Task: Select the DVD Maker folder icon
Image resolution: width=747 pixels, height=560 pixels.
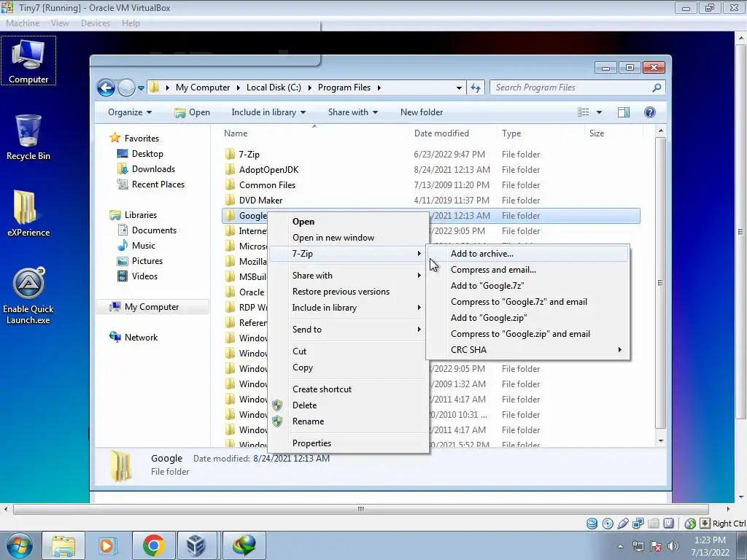Action: (x=230, y=200)
